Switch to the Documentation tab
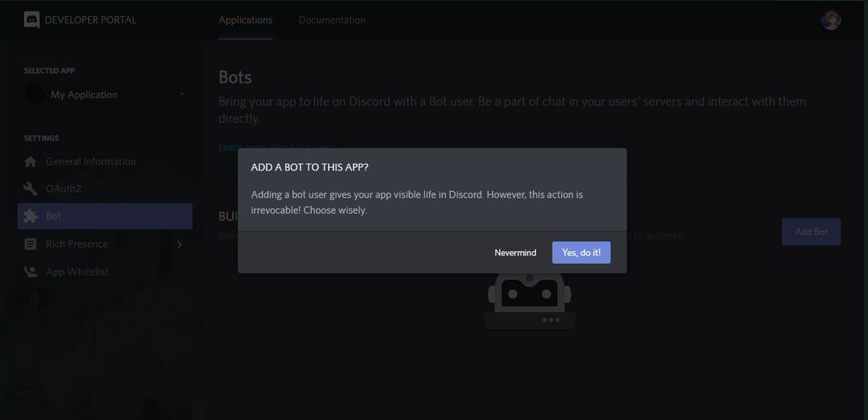Viewport: 868px width, 420px height. (332, 20)
